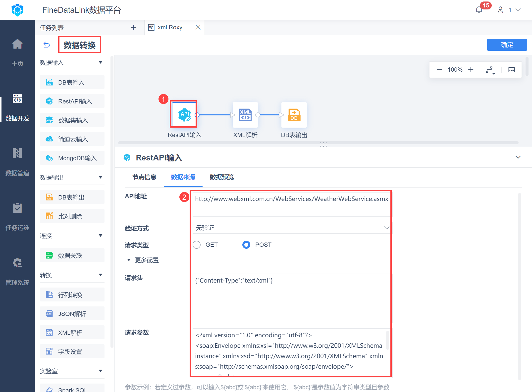This screenshot has height=392, width=532.
Task: Select the DB表输出 node on canvas
Action: click(294, 115)
